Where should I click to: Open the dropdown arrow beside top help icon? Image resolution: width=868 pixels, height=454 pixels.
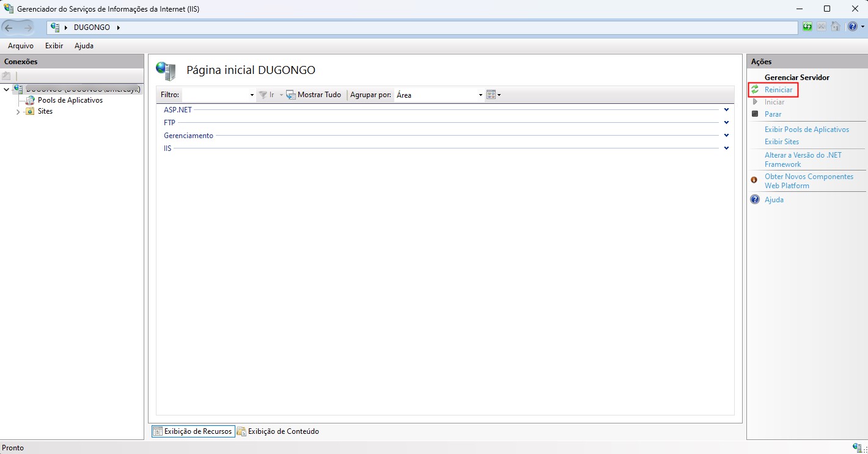[x=862, y=27]
